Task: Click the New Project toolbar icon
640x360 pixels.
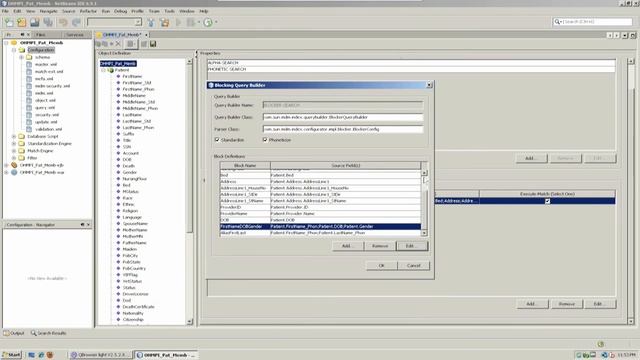Action: [21, 22]
